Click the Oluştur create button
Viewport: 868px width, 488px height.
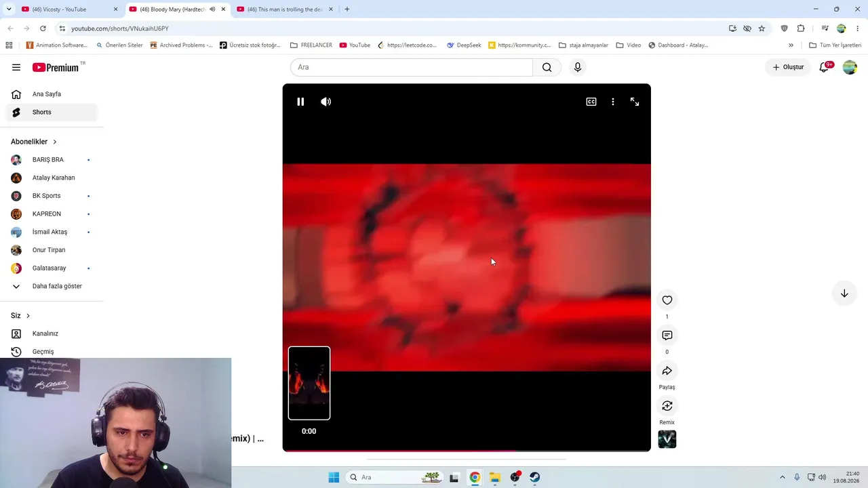788,67
